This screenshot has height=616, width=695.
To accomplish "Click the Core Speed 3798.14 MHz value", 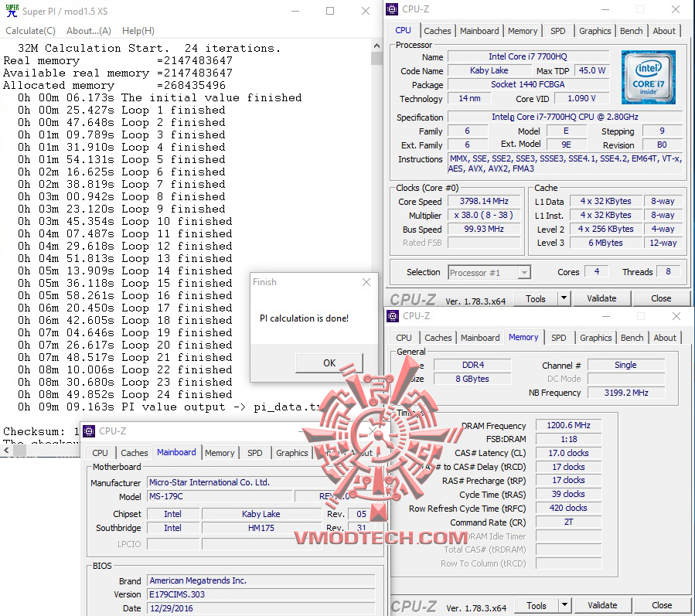I will (x=484, y=201).
